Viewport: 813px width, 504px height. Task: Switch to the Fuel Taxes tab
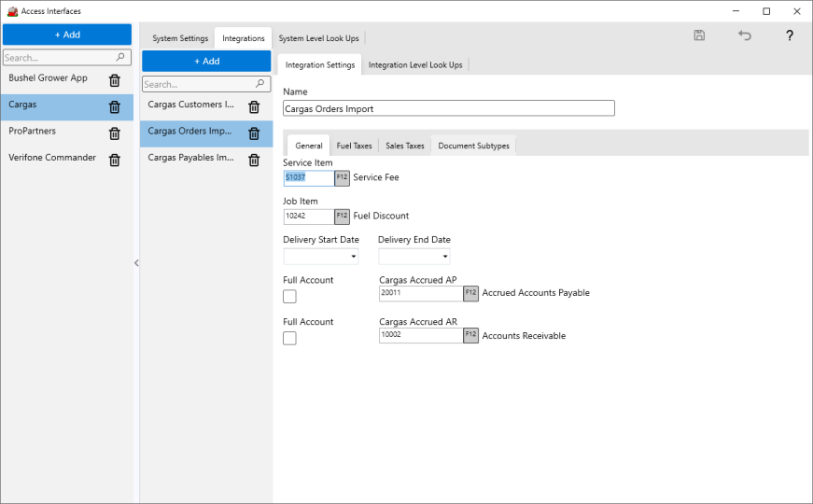tap(354, 146)
